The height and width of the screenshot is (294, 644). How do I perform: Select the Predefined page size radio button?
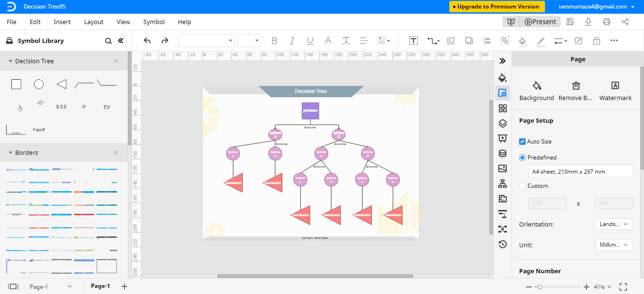pyautogui.click(x=522, y=158)
